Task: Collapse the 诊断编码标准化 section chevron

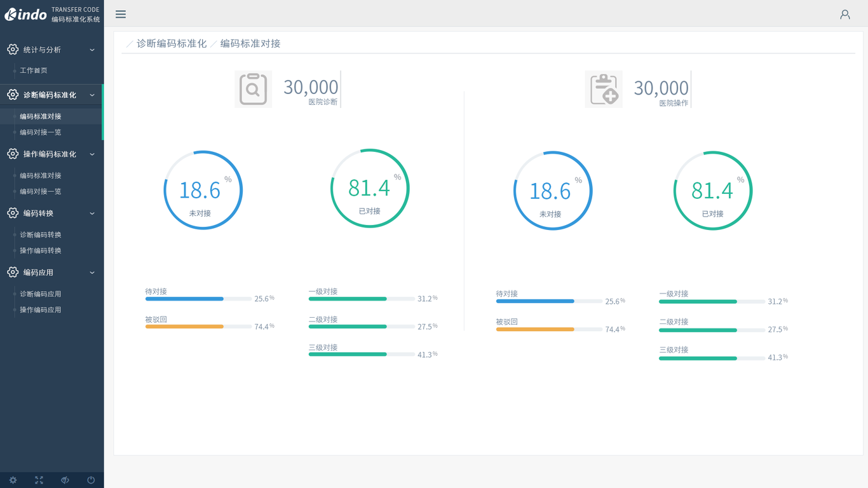Action: 92,95
